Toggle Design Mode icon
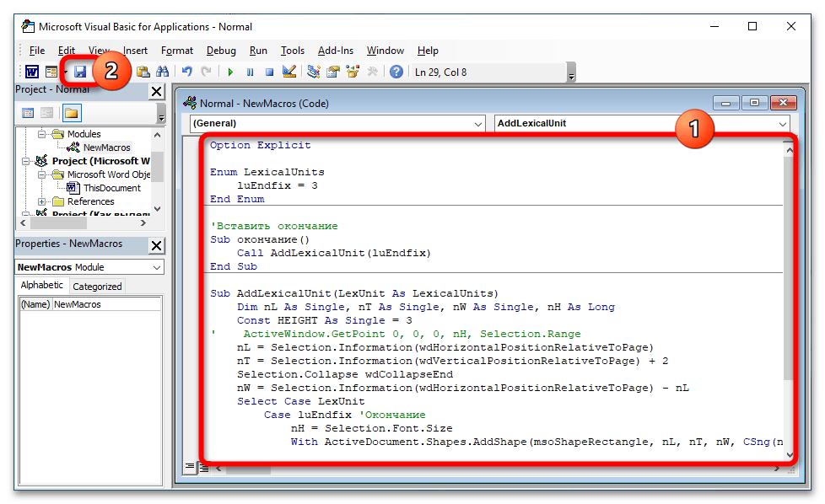Screen dimensions: 825x504 coord(288,72)
